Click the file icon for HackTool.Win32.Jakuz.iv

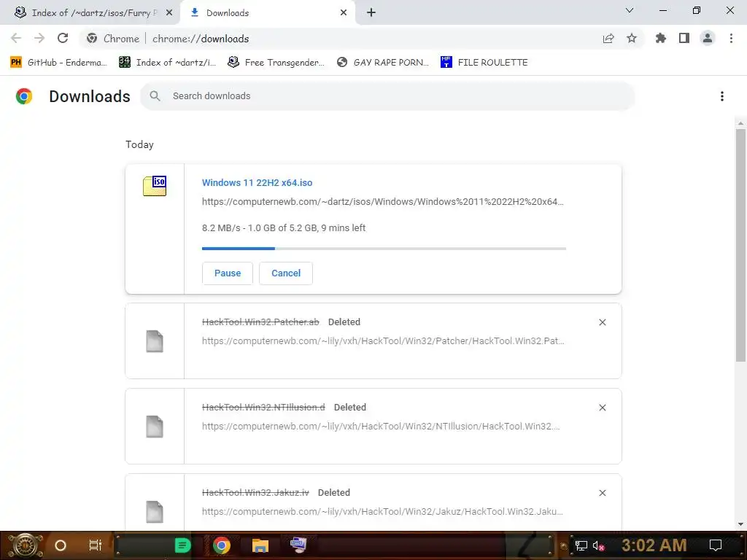pos(155,511)
